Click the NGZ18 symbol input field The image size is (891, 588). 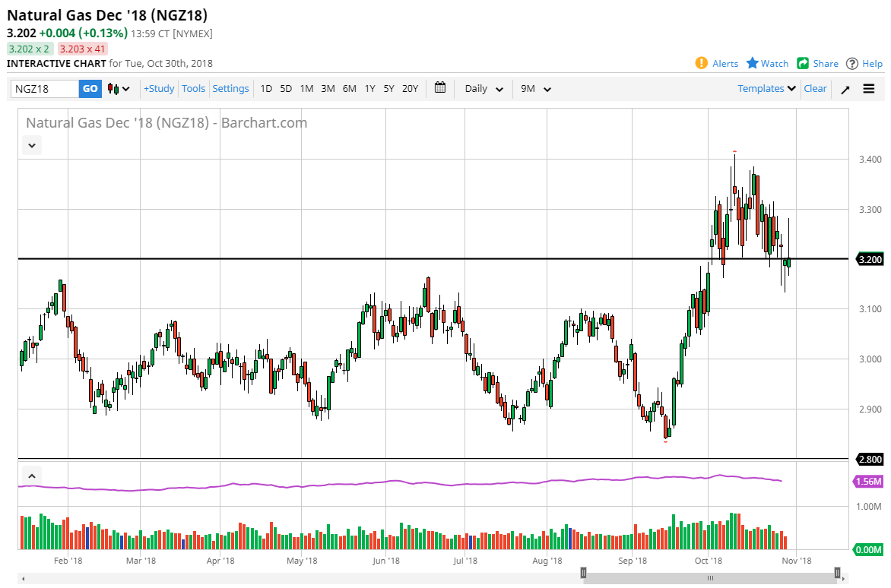point(45,89)
